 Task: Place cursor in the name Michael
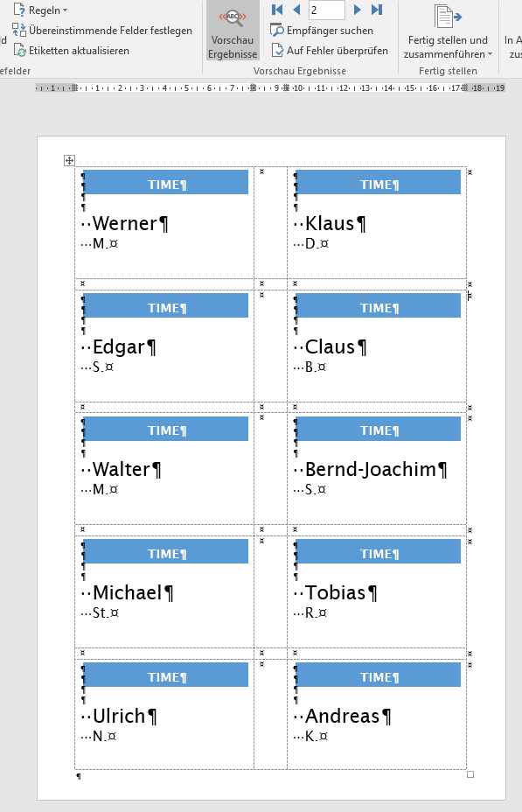(128, 592)
